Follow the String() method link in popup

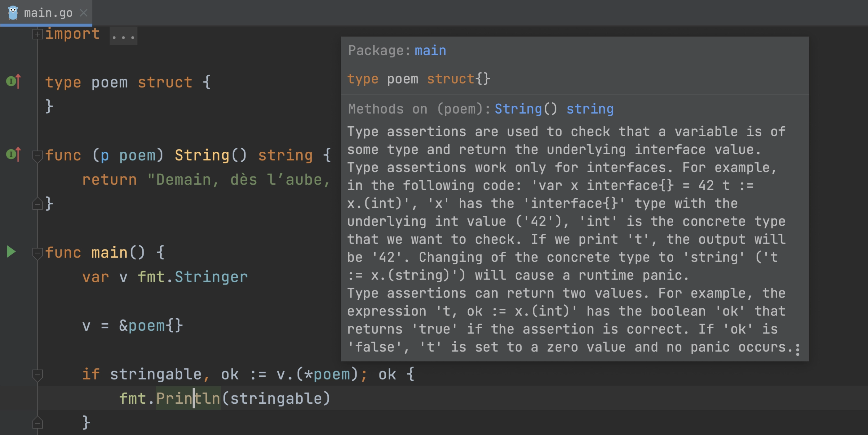click(518, 109)
